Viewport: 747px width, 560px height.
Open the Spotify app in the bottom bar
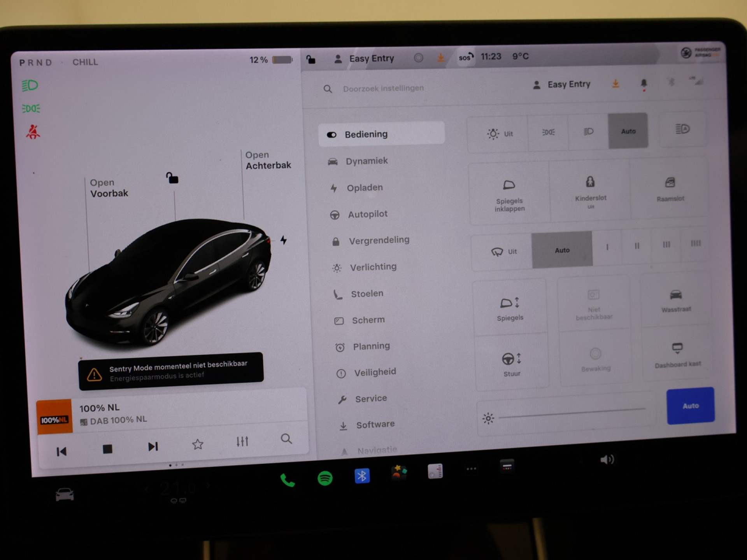click(x=325, y=478)
